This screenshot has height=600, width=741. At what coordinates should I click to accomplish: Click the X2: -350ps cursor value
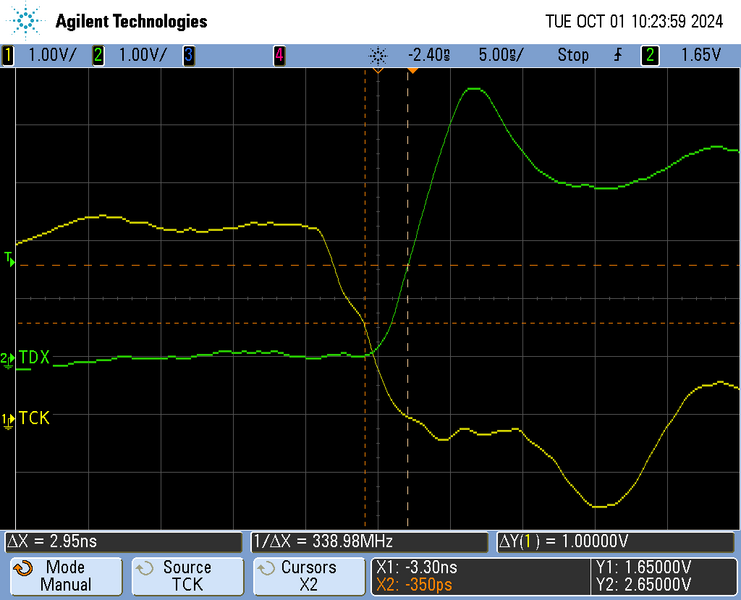click(x=414, y=585)
